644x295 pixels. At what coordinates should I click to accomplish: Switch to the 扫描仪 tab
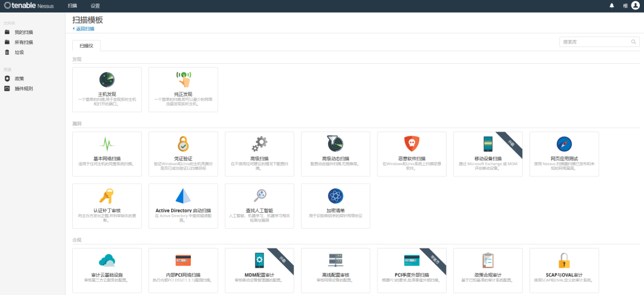pos(86,45)
